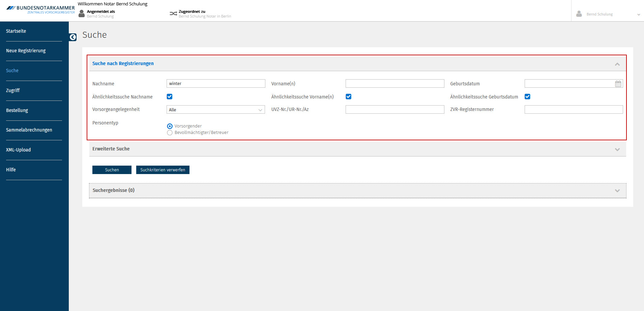Focus the ZVR-Registernummer input field
Image resolution: width=644 pixels, height=311 pixels.
(x=574, y=109)
